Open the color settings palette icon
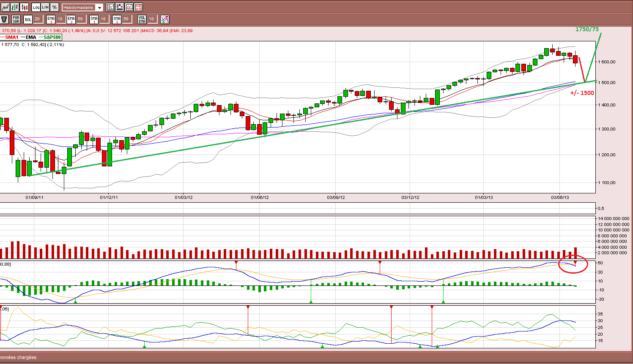Screen dimensions: 633x364 [x=120, y=7]
